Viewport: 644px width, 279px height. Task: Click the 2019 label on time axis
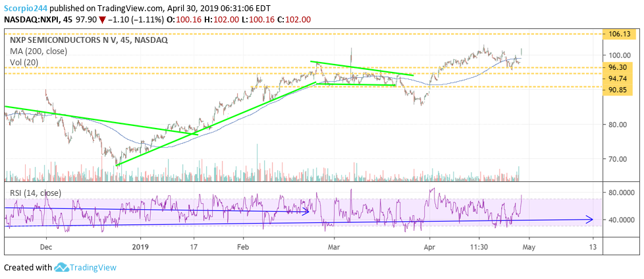(141, 247)
